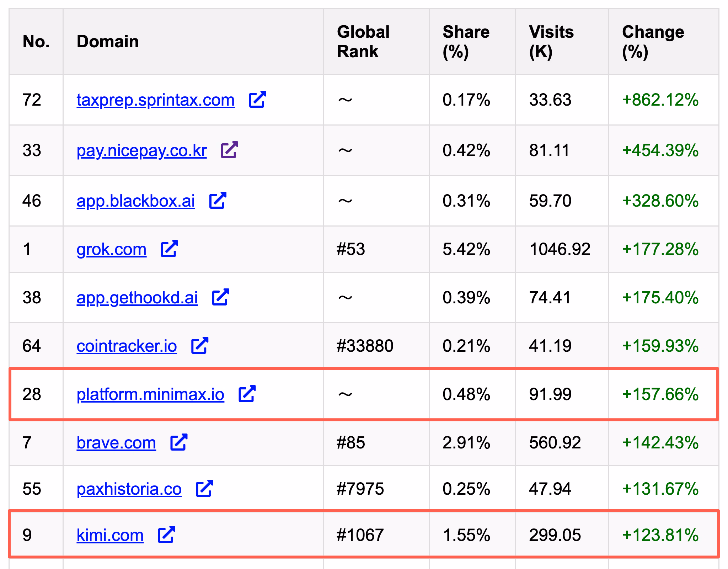Click the Visits (K) column header
The width and height of the screenshot is (728, 569).
point(551,42)
